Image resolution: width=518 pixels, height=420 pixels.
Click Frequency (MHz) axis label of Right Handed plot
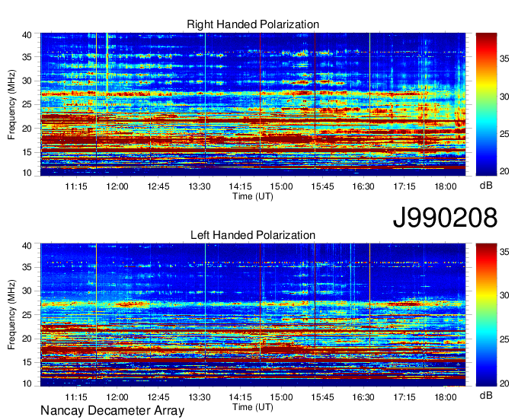[x=11, y=104]
